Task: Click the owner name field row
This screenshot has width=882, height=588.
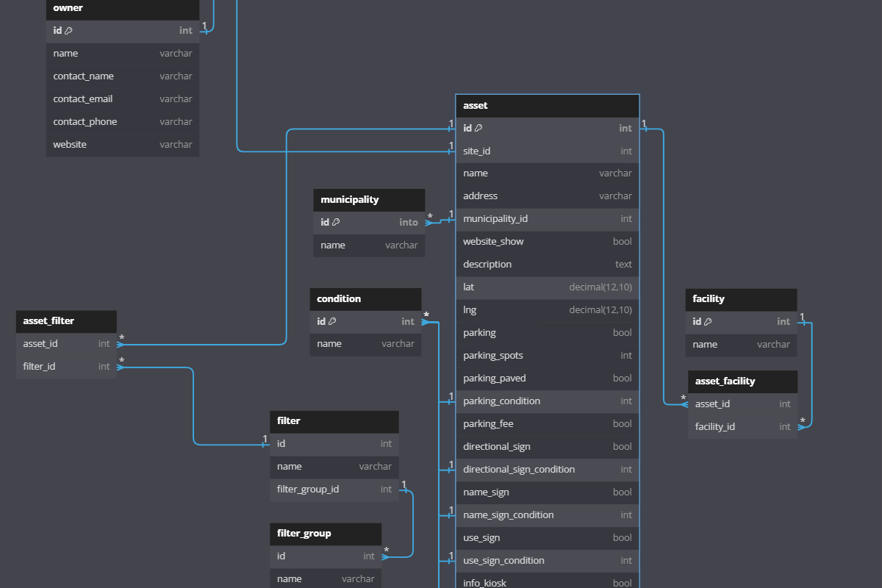Action: (x=123, y=54)
